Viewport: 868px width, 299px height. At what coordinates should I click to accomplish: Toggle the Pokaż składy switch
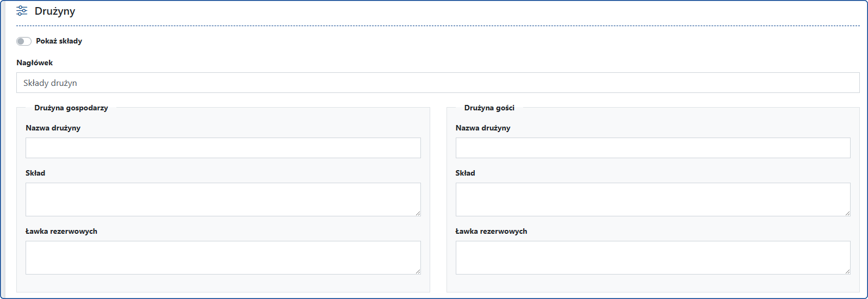point(24,41)
